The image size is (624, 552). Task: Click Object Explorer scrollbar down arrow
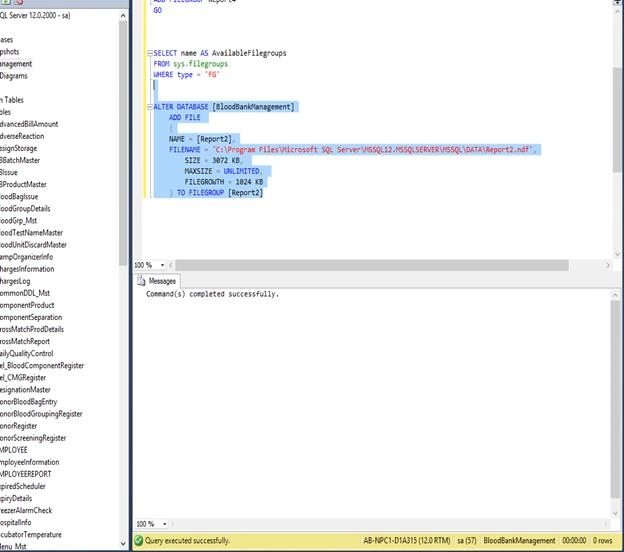(x=123, y=544)
